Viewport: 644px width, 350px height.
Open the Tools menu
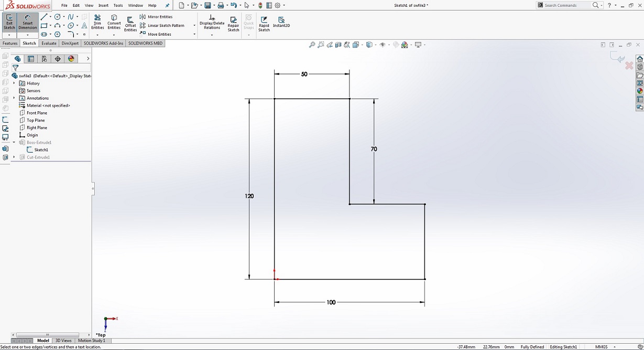118,5
